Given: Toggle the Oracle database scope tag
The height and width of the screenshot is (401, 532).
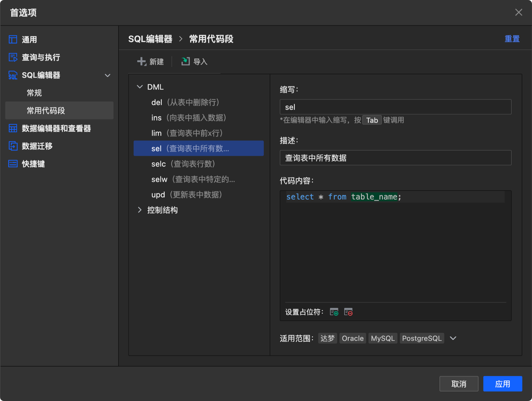Looking at the screenshot, I should click(352, 338).
